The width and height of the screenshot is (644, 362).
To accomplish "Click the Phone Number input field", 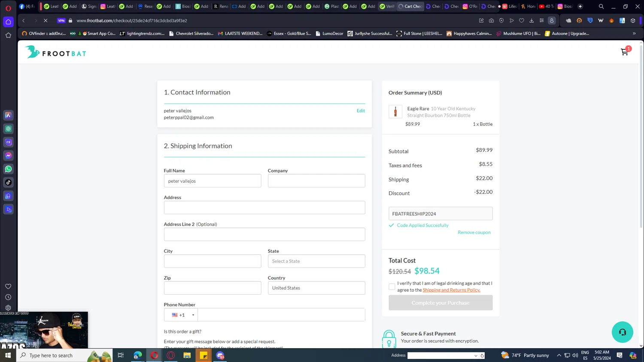I will (x=282, y=315).
